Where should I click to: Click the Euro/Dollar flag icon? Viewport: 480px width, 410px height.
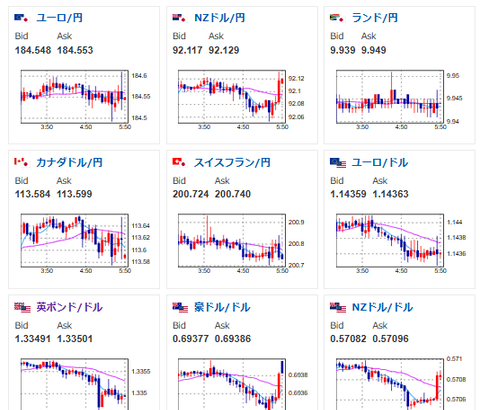point(338,163)
